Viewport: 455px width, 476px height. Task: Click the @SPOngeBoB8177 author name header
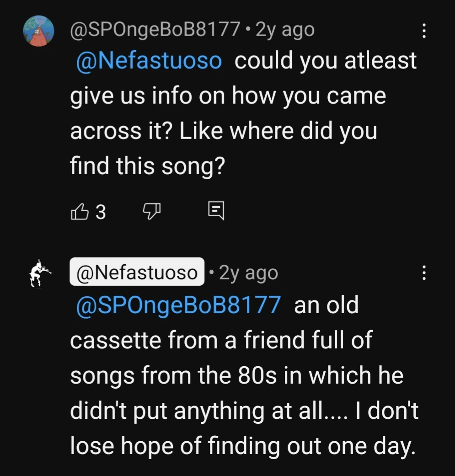(x=155, y=30)
